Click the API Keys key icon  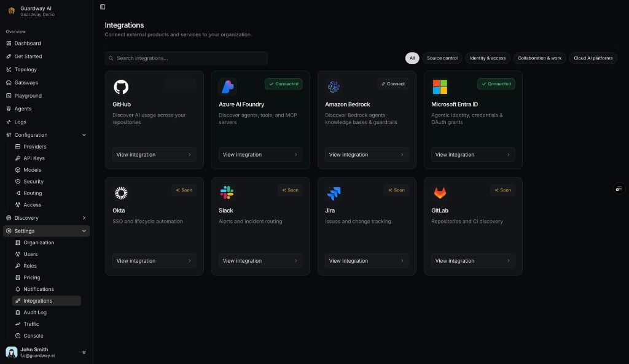click(18, 158)
